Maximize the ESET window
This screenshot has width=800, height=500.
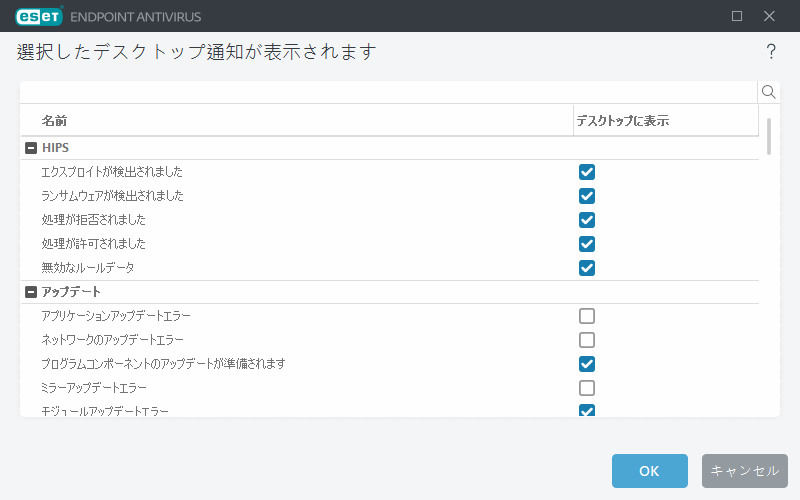click(737, 16)
